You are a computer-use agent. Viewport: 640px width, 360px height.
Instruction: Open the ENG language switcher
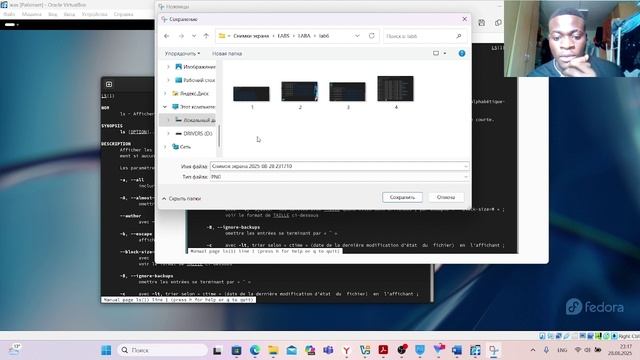click(562, 350)
